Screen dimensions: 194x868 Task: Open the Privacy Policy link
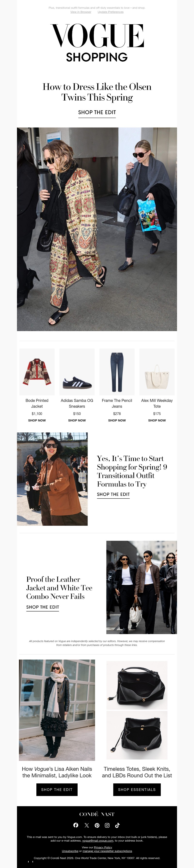pyautogui.click(x=103, y=847)
